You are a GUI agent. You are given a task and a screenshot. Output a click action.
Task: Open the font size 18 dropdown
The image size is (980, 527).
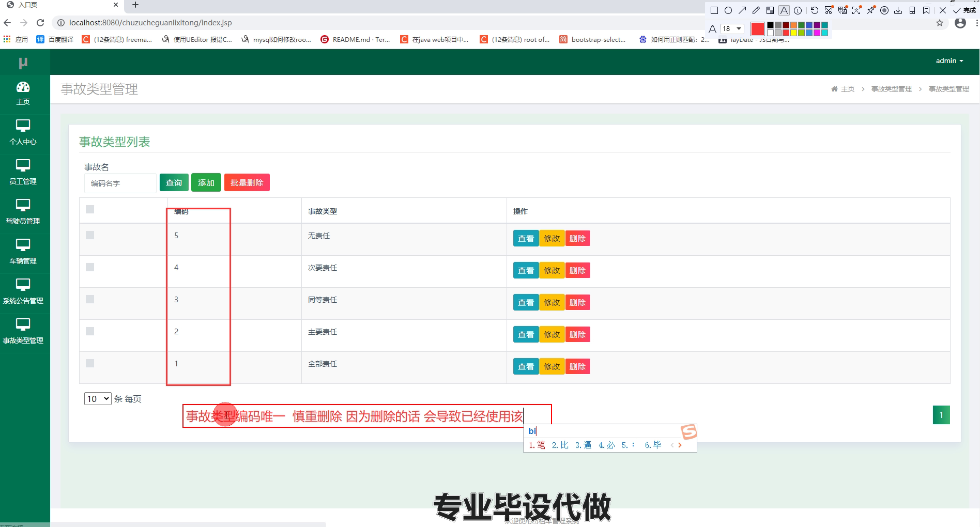click(732, 28)
